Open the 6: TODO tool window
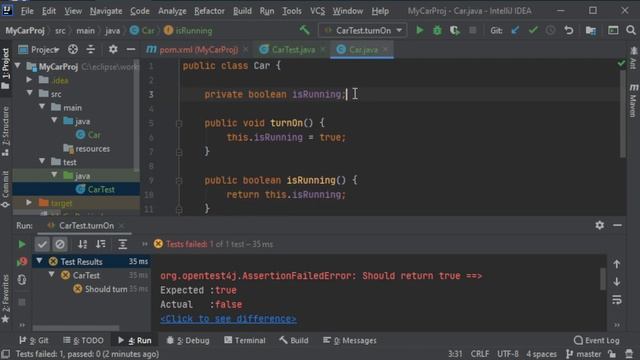This screenshot has width=640, height=360. click(x=83, y=340)
